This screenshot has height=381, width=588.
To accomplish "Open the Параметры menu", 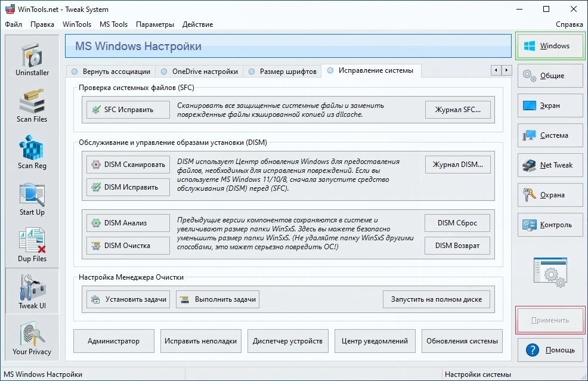I will 155,24.
